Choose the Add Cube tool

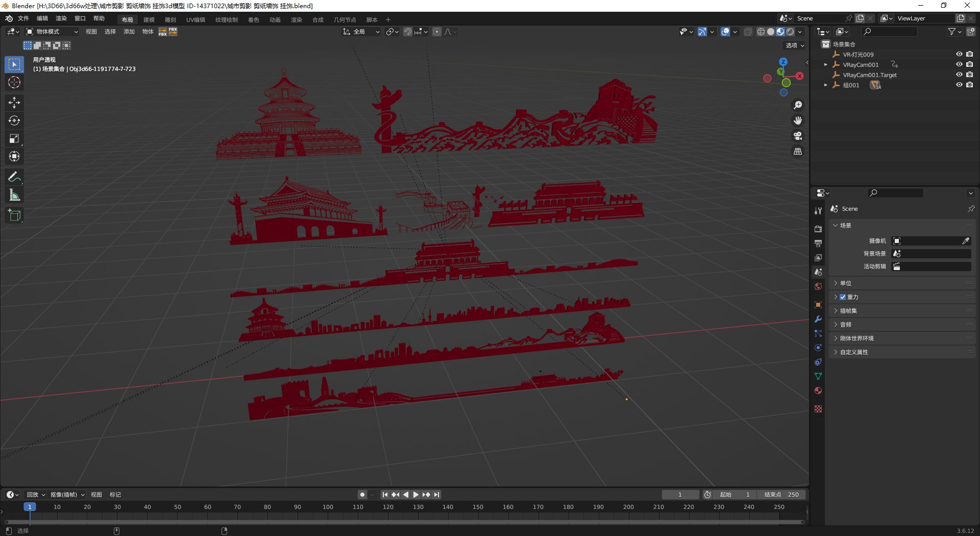click(14, 215)
